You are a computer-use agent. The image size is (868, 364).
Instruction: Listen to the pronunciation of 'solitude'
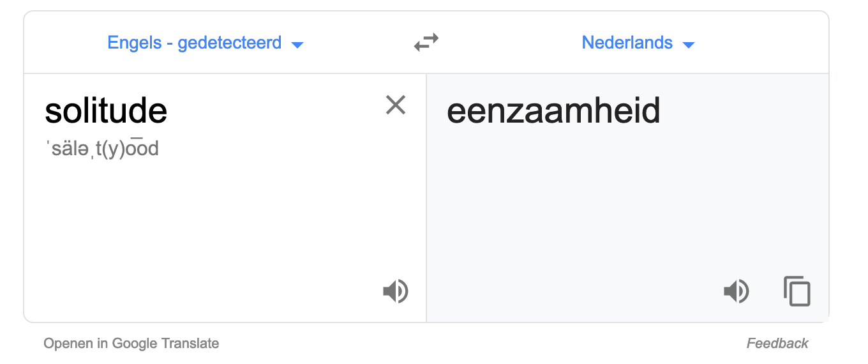point(395,291)
